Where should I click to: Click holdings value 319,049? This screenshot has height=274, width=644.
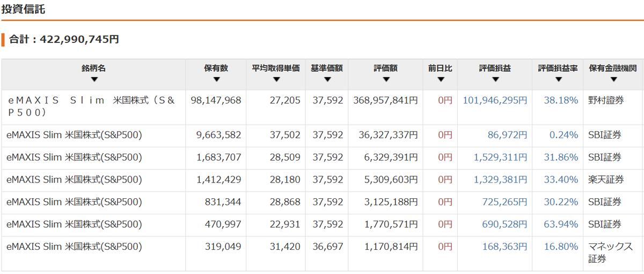coord(223,247)
